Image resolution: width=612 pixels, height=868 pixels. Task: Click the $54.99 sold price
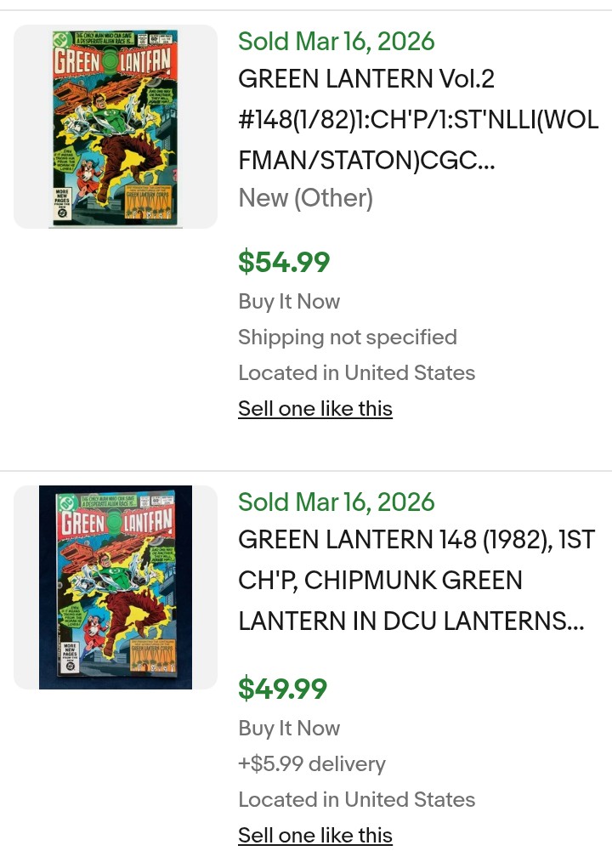[284, 262]
